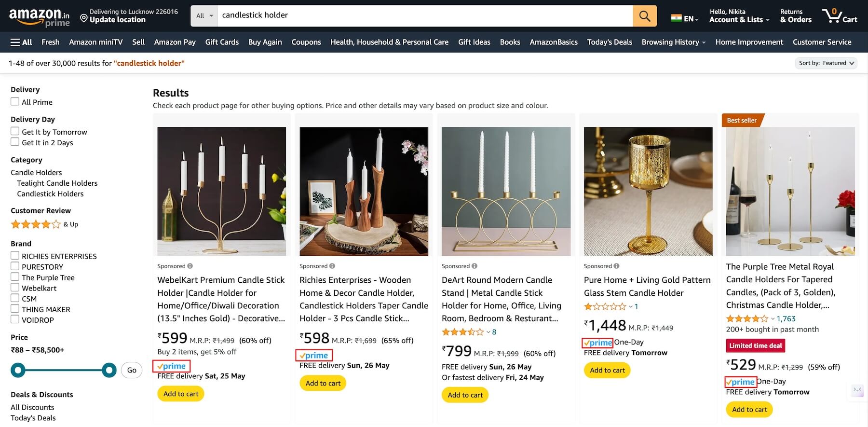The height and width of the screenshot is (427, 868).
Task: Click the gold glass stem holder image
Action: point(648,191)
